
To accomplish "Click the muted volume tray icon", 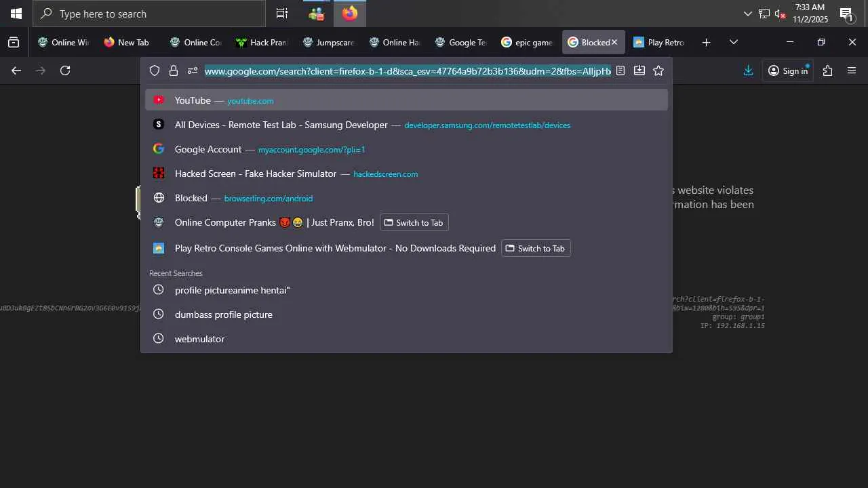I will click(x=780, y=14).
